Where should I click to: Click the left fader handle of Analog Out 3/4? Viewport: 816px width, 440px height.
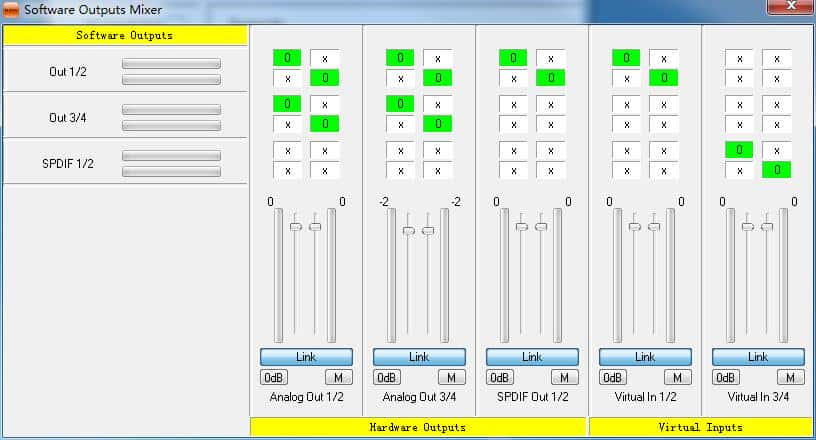[408, 230]
